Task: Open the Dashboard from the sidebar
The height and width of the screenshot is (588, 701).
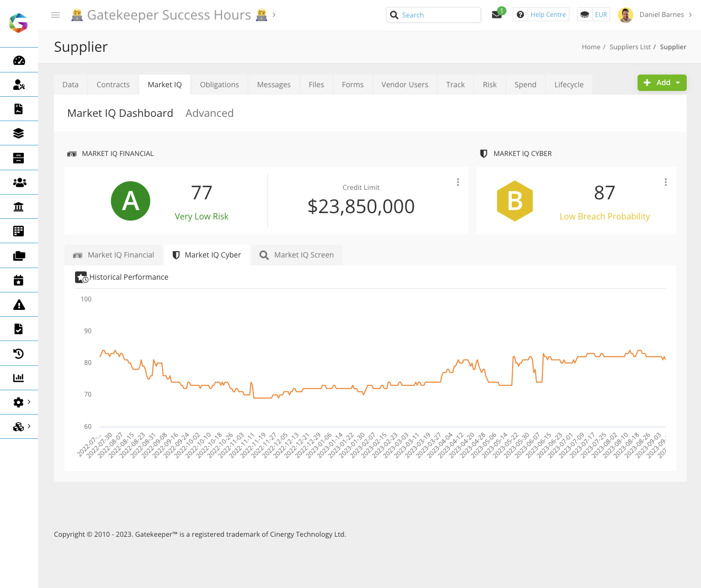Action: pos(19,60)
